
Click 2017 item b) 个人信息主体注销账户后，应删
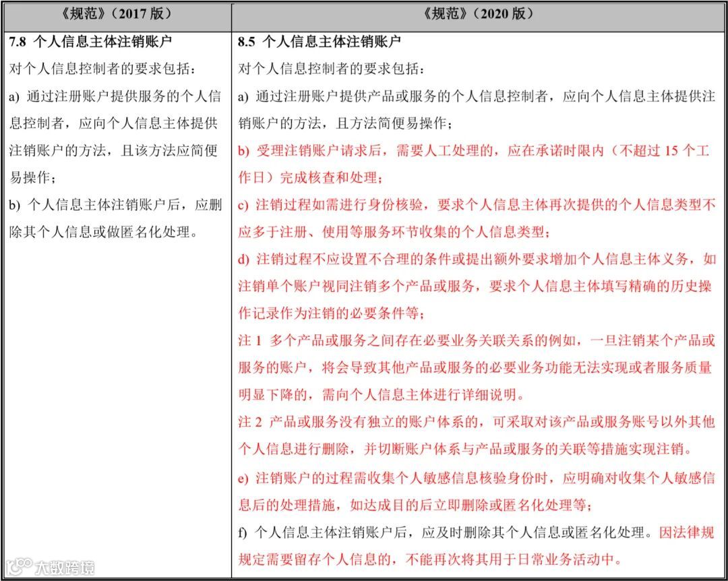(x=115, y=204)
